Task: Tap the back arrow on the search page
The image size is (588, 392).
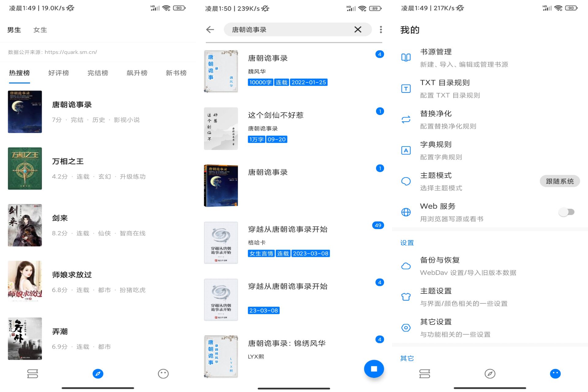Action: (x=209, y=29)
